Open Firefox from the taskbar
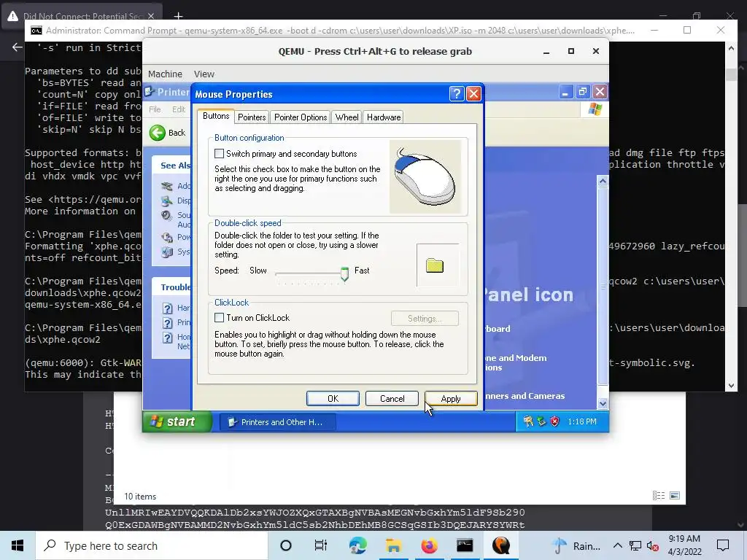The width and height of the screenshot is (747, 560). (x=429, y=545)
